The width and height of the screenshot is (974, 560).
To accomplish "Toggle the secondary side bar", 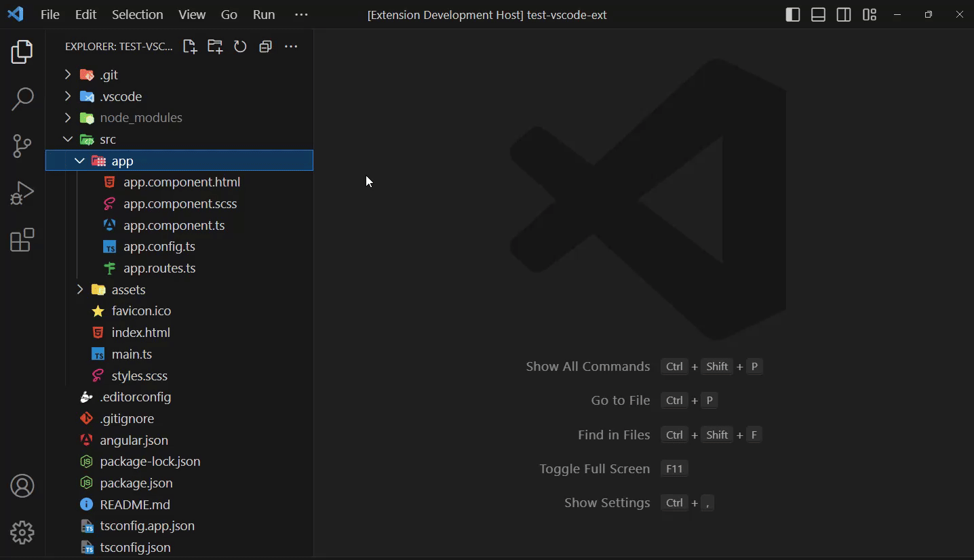I will click(844, 14).
